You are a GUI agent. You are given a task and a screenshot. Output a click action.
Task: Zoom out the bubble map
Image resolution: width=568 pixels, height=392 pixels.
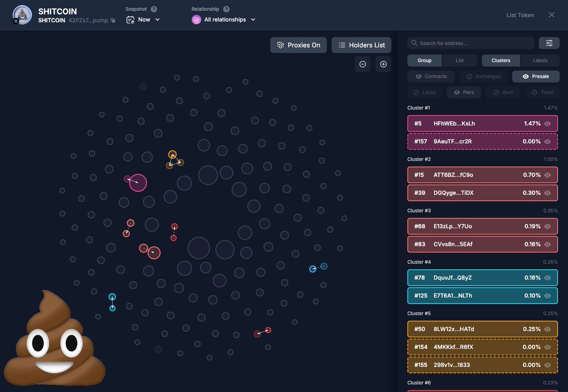(x=363, y=64)
